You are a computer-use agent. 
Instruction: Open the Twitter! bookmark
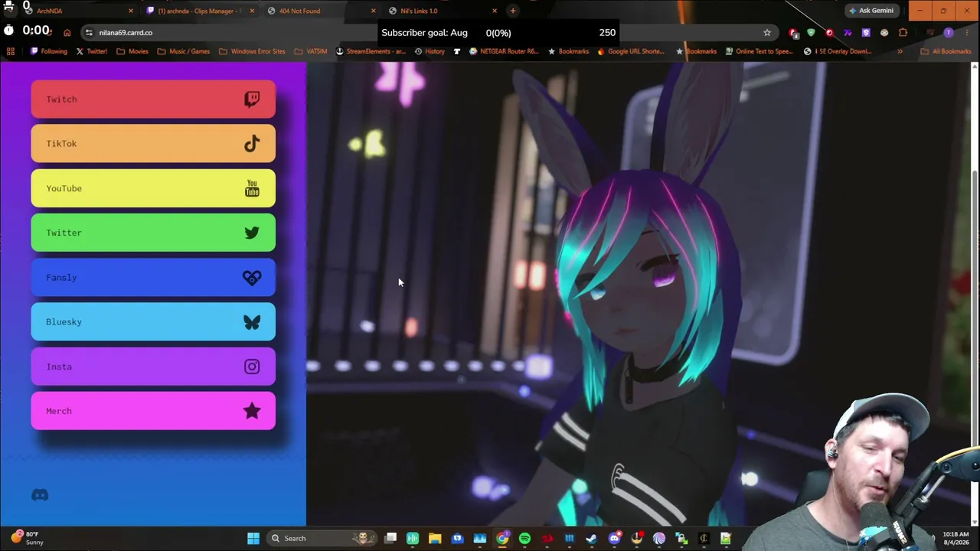[91, 51]
